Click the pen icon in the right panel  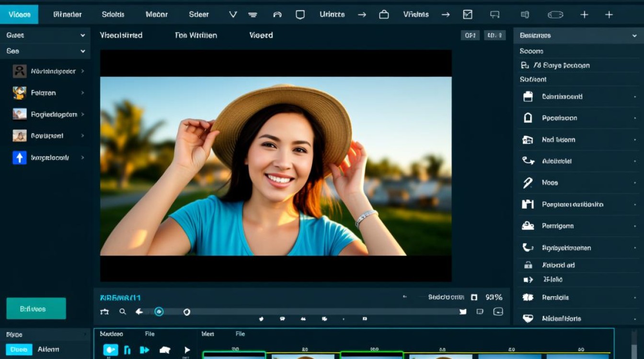[528, 183]
